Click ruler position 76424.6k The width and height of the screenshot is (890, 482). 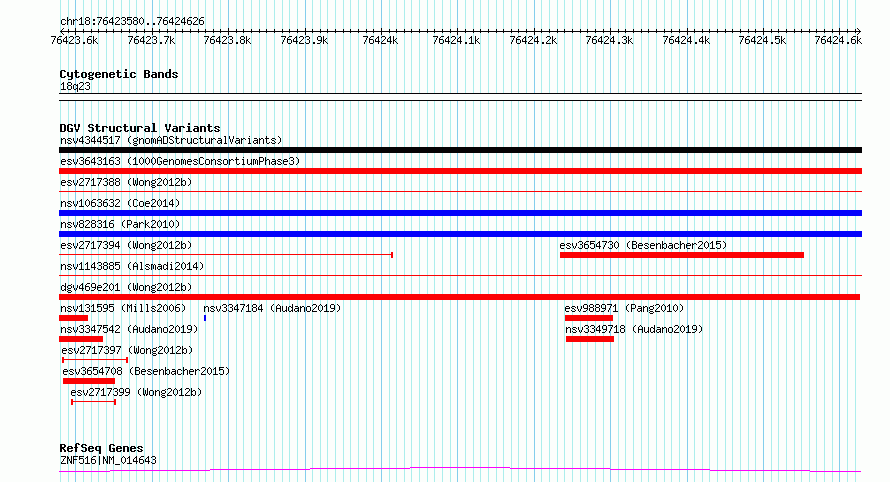pos(838,40)
